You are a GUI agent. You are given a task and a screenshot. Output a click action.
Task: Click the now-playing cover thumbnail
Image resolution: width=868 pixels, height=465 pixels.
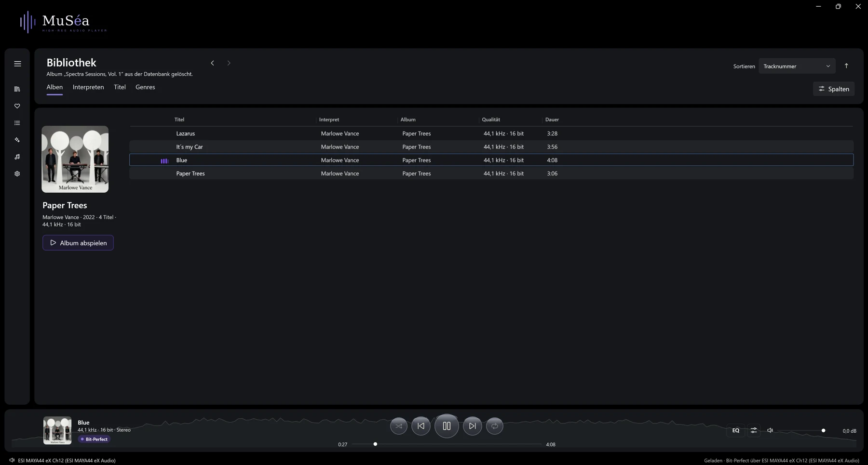pyautogui.click(x=57, y=430)
